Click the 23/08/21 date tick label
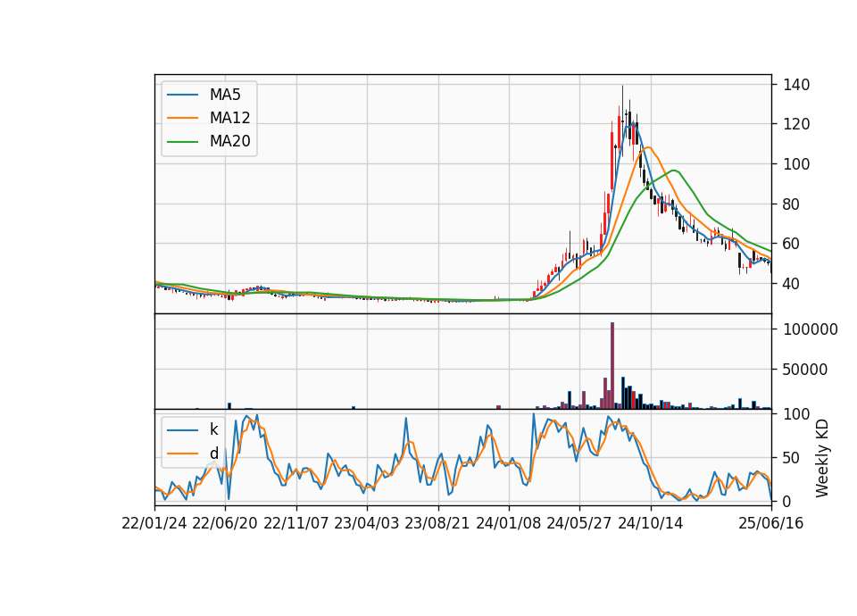This screenshot has height=616, width=857. 437,524
